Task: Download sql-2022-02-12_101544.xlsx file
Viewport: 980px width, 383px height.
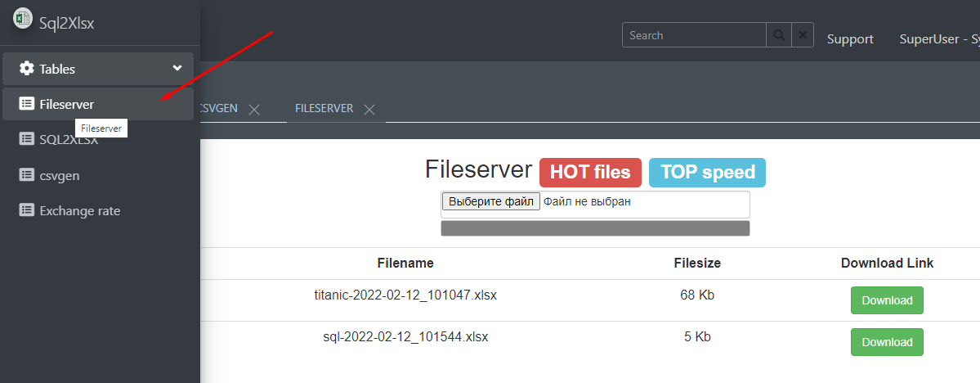Action: point(887,342)
